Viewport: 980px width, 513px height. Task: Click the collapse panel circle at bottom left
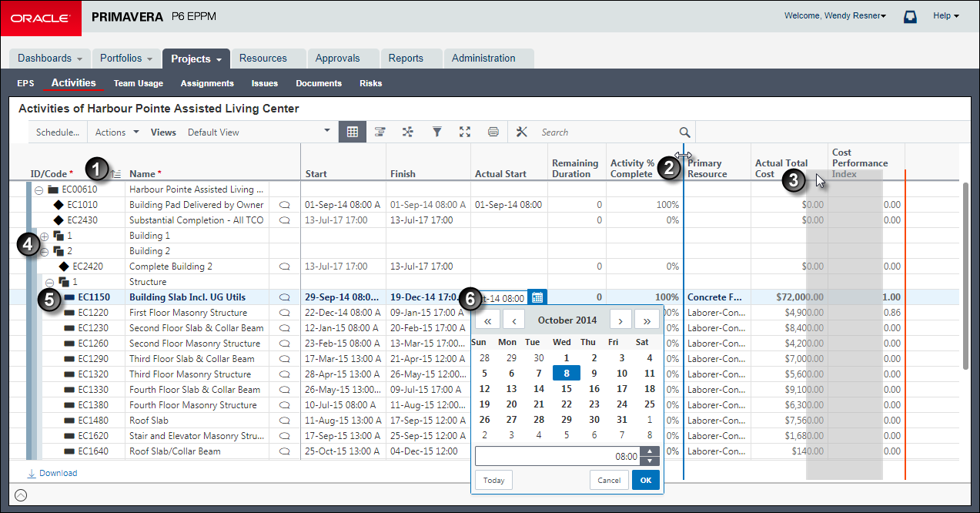click(21, 496)
